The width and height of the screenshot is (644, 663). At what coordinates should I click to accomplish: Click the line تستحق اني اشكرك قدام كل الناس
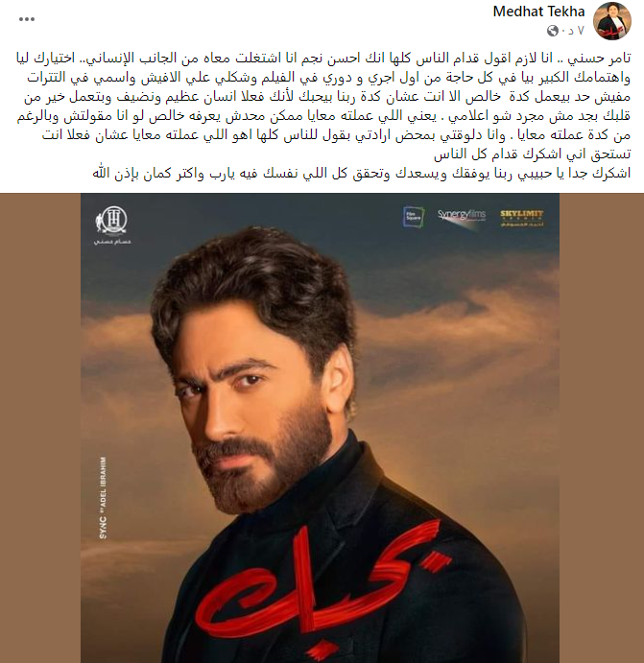(533, 154)
